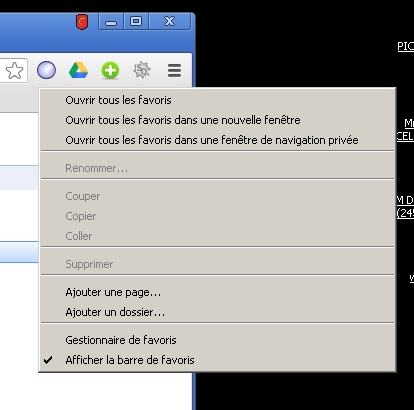This screenshot has width=414, height=410.
Task: Click the blue sphere extension icon
Action: point(46,70)
